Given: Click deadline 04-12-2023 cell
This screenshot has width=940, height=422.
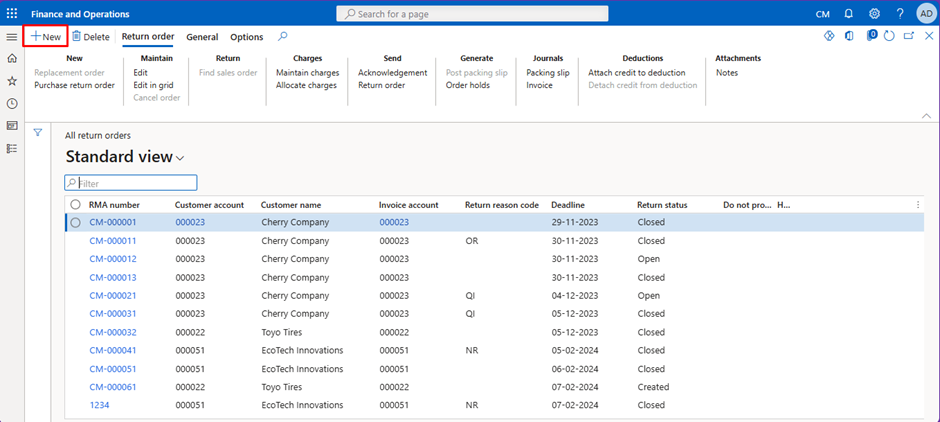Looking at the screenshot, I should click(575, 296).
